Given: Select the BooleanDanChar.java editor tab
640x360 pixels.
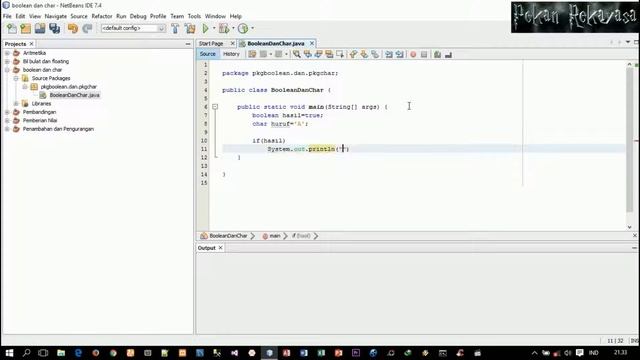Looking at the screenshot, I should click(276, 43).
